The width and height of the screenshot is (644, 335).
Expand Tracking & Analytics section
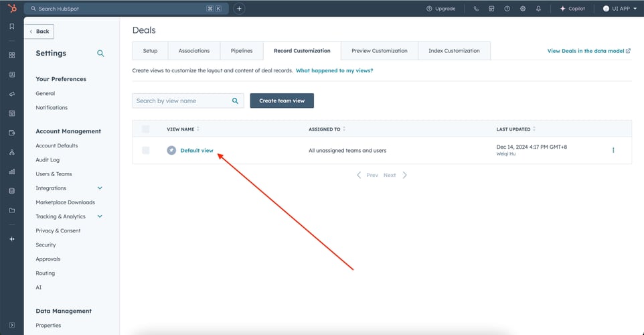[100, 216]
